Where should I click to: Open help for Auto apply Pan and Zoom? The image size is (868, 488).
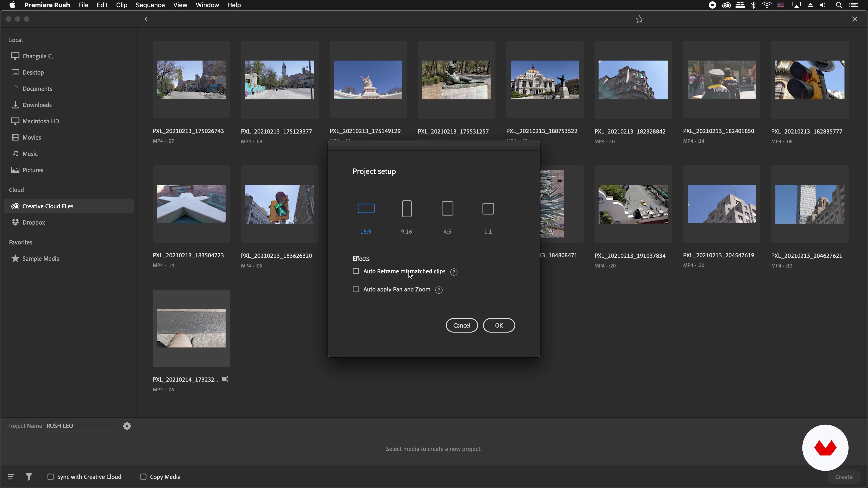tap(439, 290)
